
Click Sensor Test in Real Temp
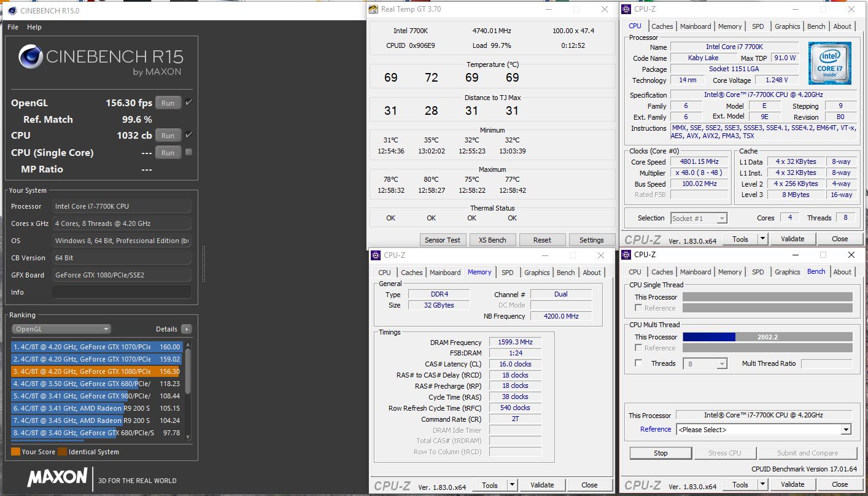(443, 240)
